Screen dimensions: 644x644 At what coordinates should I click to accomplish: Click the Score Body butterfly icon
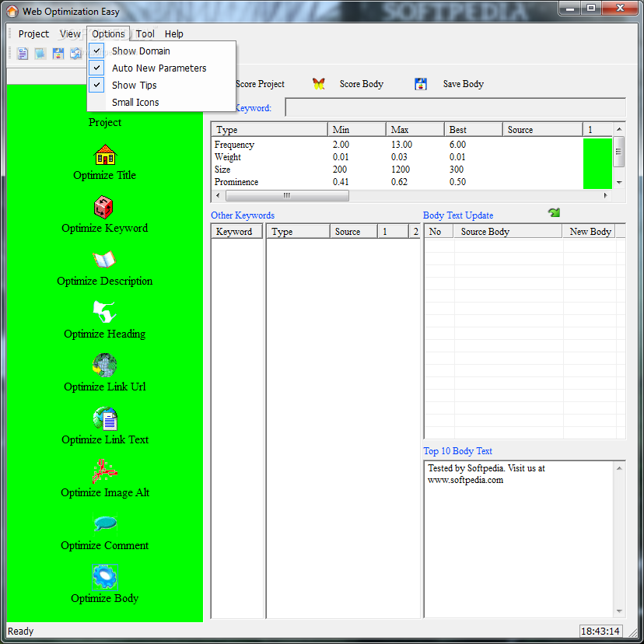319,84
